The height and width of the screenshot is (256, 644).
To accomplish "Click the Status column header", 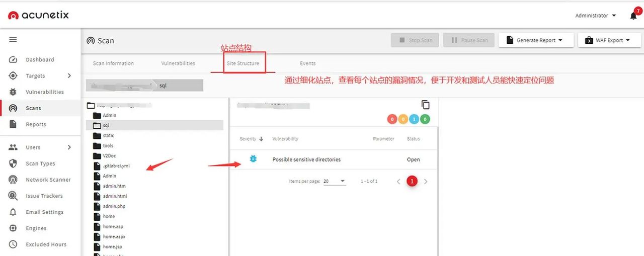I will coord(413,139).
